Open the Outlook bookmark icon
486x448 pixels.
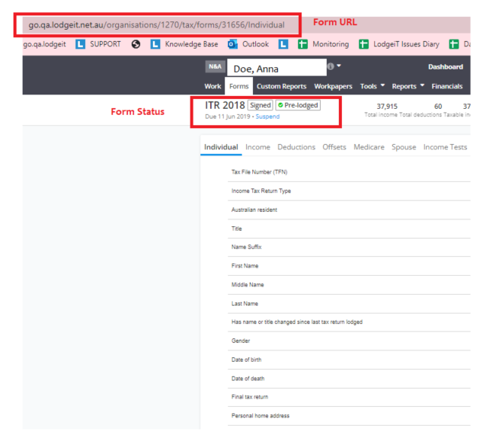232,44
